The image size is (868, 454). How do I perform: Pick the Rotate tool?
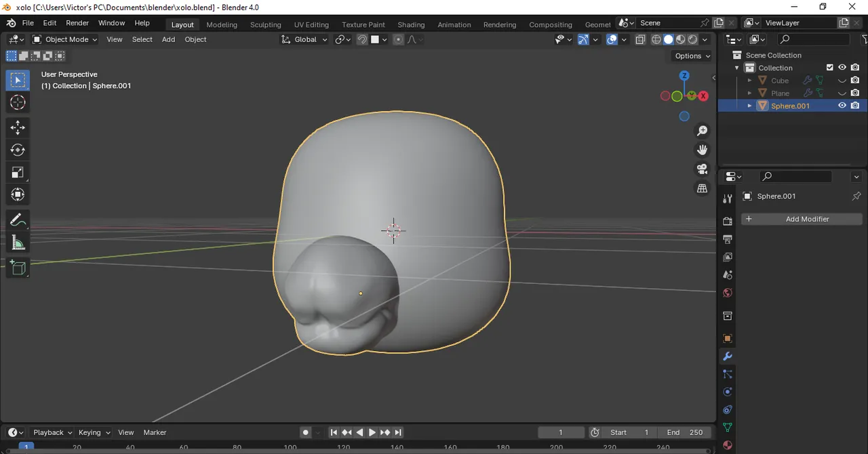point(18,150)
